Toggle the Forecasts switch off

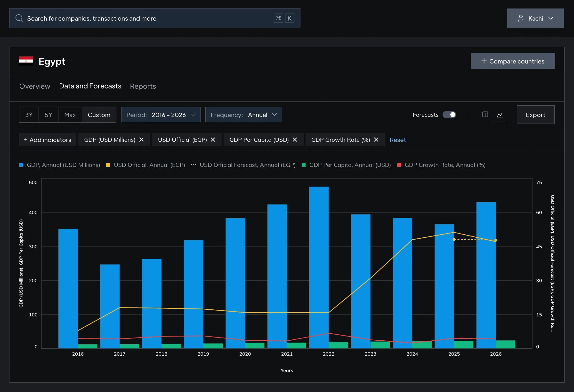coord(449,115)
